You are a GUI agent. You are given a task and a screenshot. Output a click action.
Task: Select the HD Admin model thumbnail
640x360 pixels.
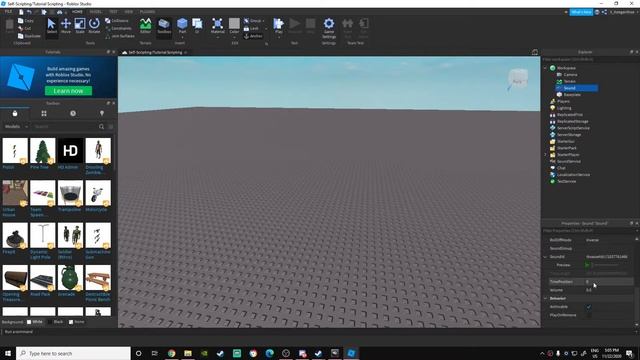pos(70,151)
